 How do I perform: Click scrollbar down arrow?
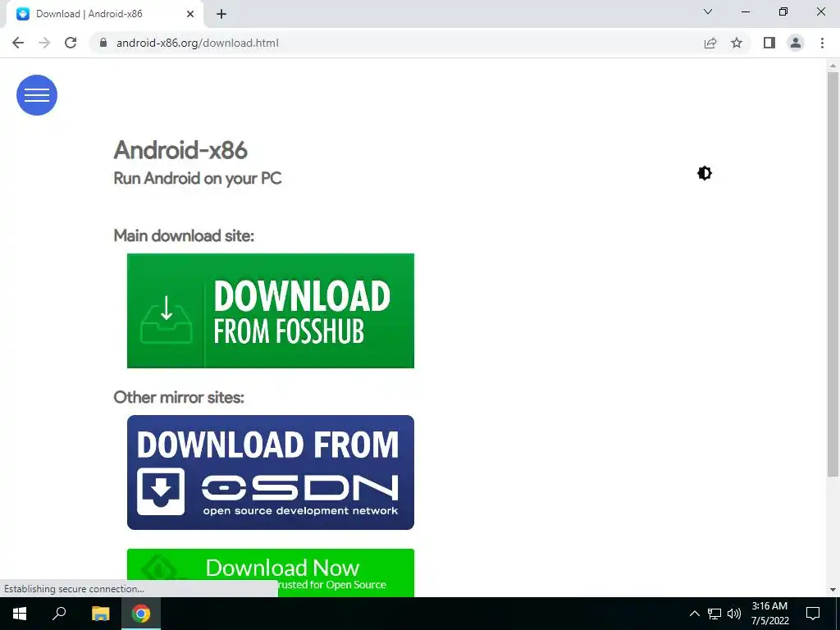(x=833, y=590)
